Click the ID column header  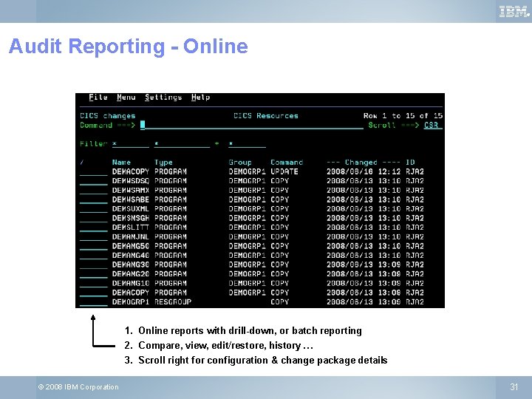pos(410,163)
